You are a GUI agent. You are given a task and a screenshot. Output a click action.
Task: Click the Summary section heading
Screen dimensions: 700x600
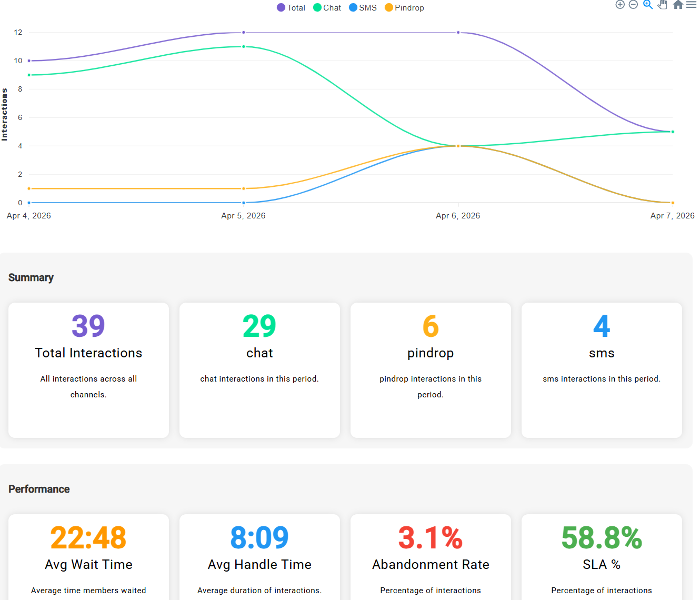pos(31,277)
